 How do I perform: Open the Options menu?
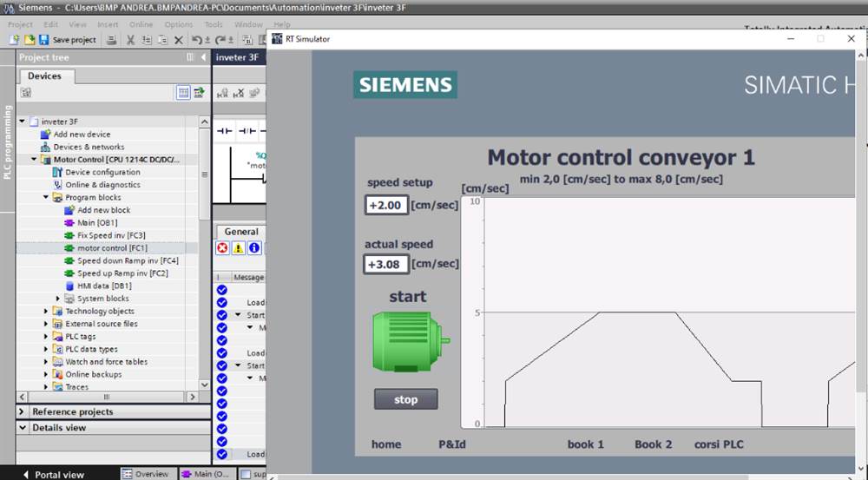pos(179,24)
